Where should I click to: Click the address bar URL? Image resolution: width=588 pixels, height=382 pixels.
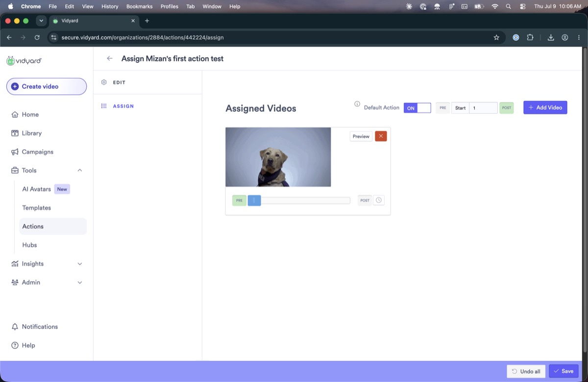(x=143, y=37)
